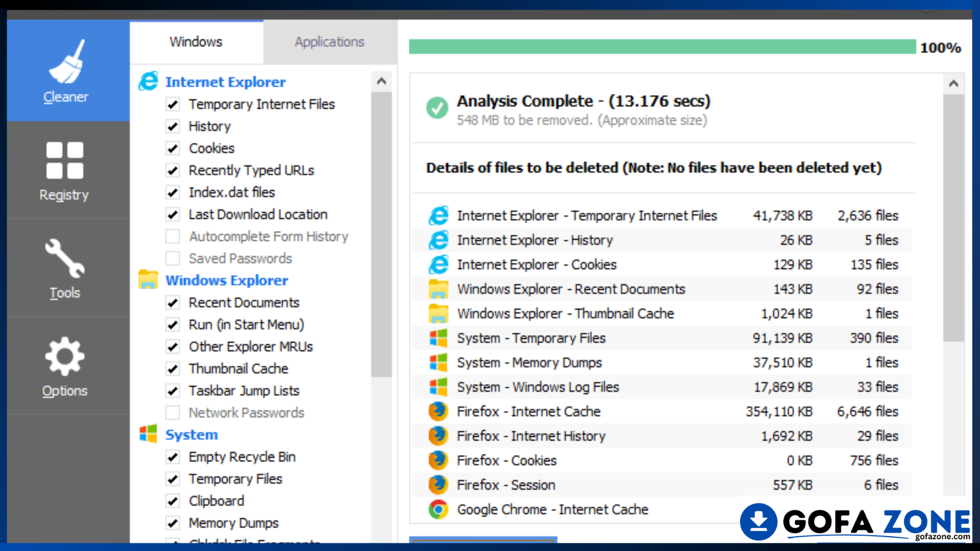Select 'Google Chrome - Internet Cache' result row

click(x=662, y=509)
